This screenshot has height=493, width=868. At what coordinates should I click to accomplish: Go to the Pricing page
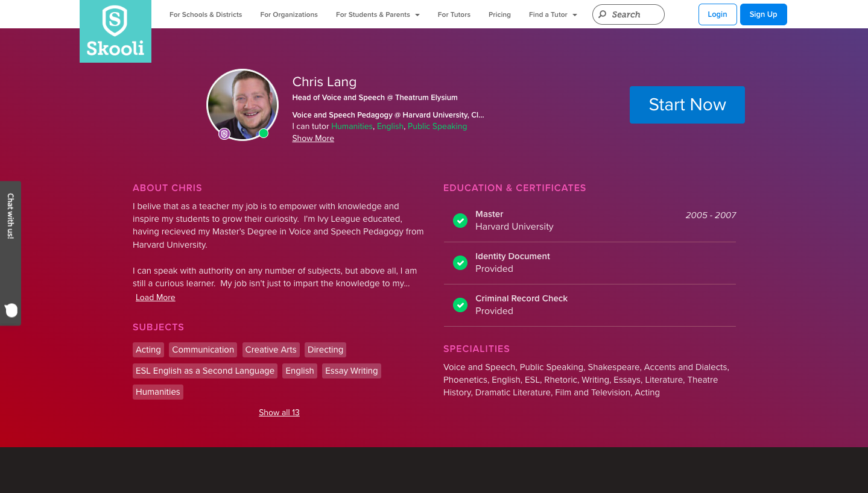pos(499,14)
